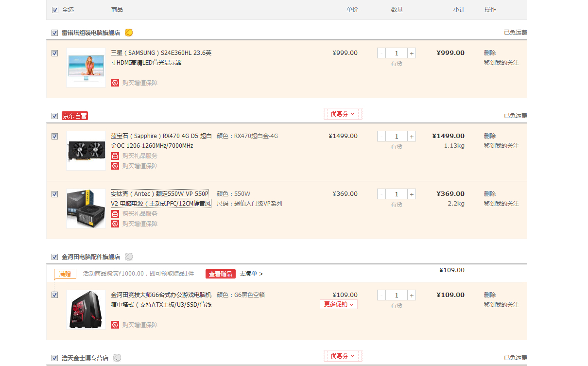Uncheck the Samsung S24E360HL monitor checkbox

[x=54, y=53]
